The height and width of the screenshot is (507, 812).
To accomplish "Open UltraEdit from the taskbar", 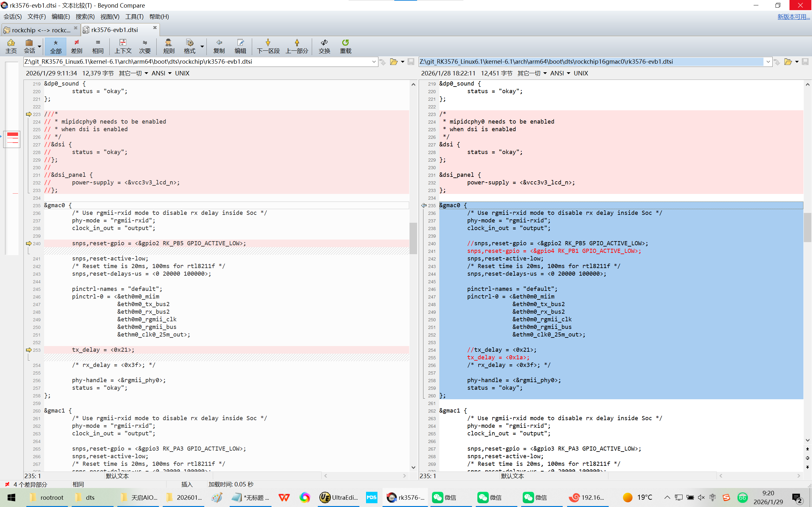I will pos(338,497).
